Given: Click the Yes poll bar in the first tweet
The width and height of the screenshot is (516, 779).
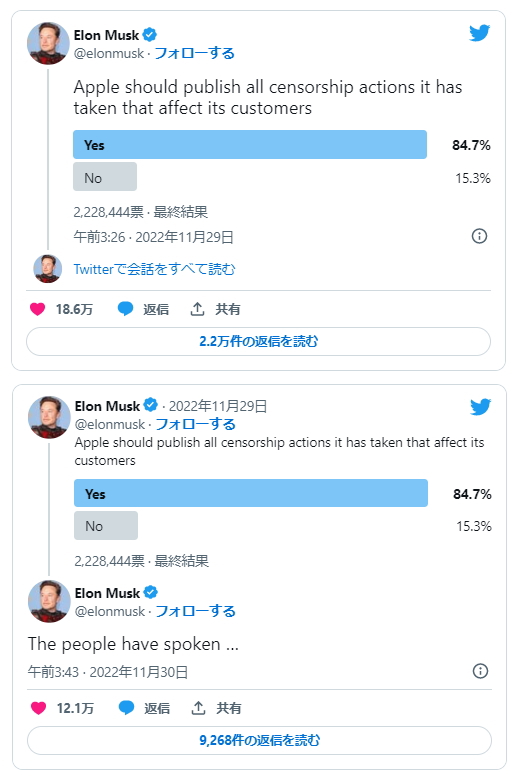Looking at the screenshot, I should tap(250, 145).
